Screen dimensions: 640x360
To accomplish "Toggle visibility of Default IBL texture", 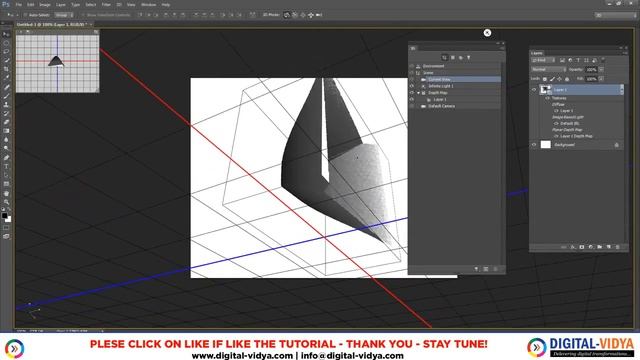I will point(556,123).
